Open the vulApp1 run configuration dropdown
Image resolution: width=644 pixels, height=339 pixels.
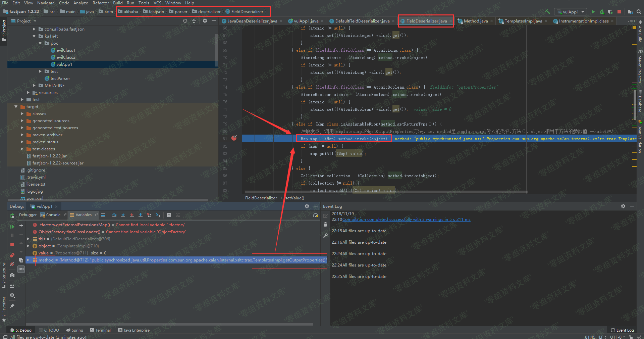(570, 12)
